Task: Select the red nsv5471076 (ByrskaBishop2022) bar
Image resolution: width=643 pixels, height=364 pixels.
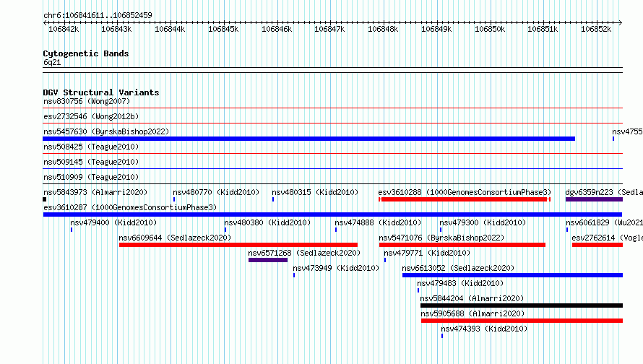Action: pyautogui.click(x=462, y=245)
